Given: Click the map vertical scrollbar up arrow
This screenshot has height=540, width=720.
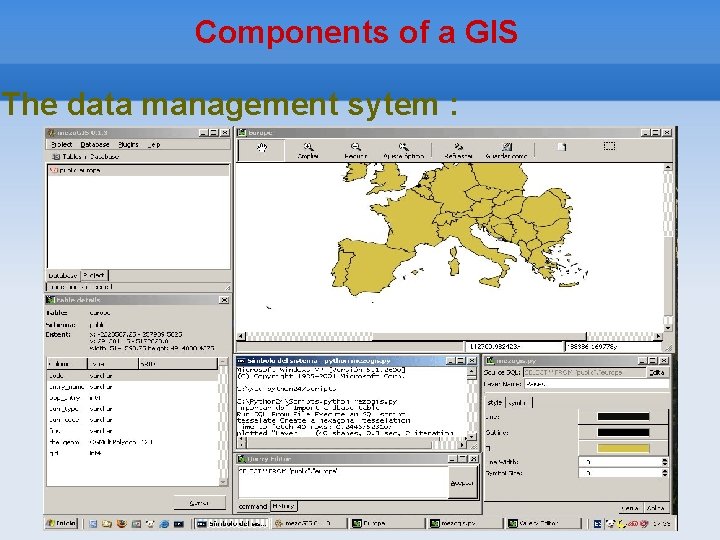Looking at the screenshot, I should (668, 168).
